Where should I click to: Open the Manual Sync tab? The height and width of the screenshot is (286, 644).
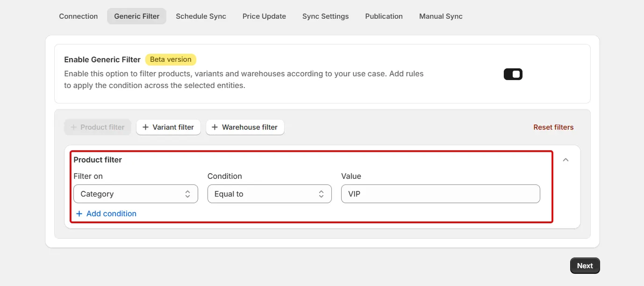click(x=441, y=16)
